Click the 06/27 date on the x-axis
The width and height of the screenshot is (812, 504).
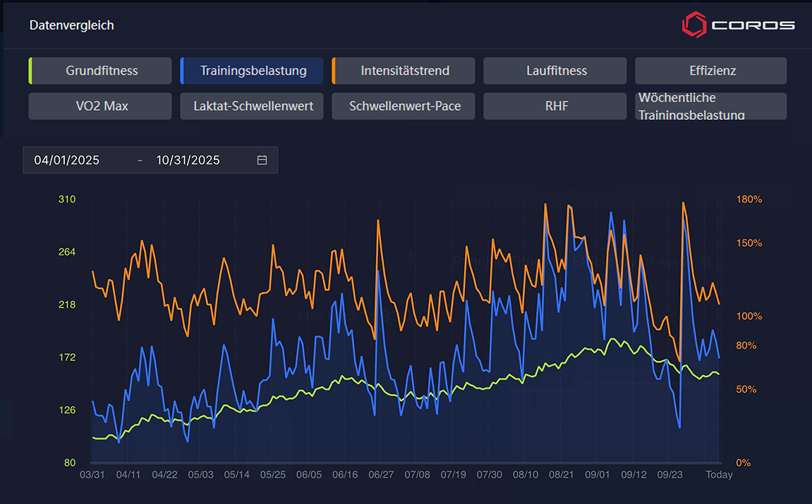pos(381,475)
